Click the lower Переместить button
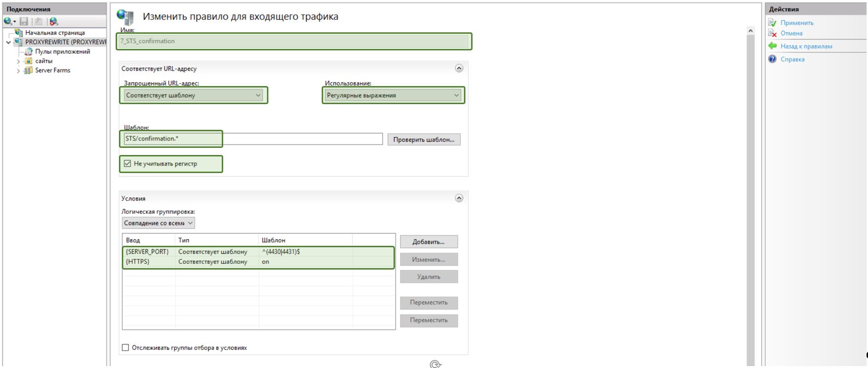 tap(429, 320)
